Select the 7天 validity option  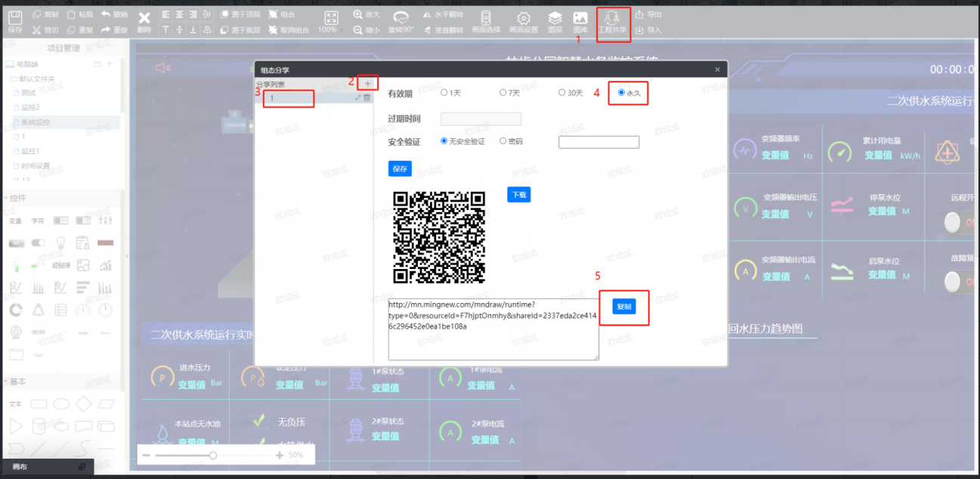[x=510, y=93]
